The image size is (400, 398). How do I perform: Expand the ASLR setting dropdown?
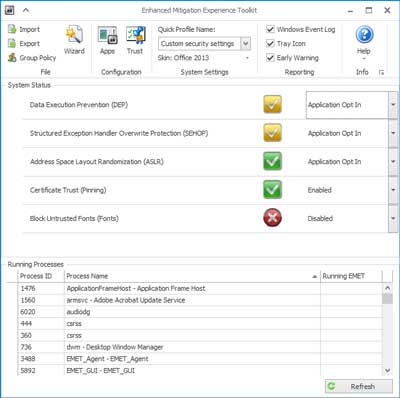(x=393, y=162)
